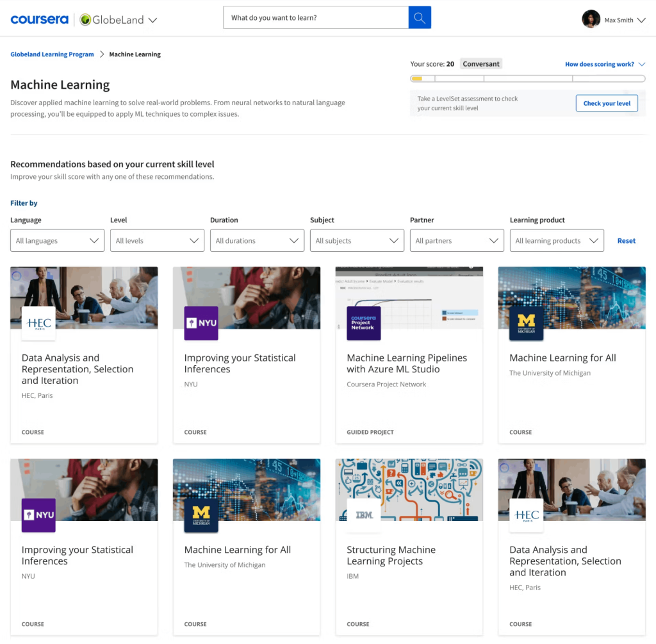This screenshot has height=644, width=656.
Task: Click the HEC logo on the last Data Analysis card
Action: click(527, 516)
